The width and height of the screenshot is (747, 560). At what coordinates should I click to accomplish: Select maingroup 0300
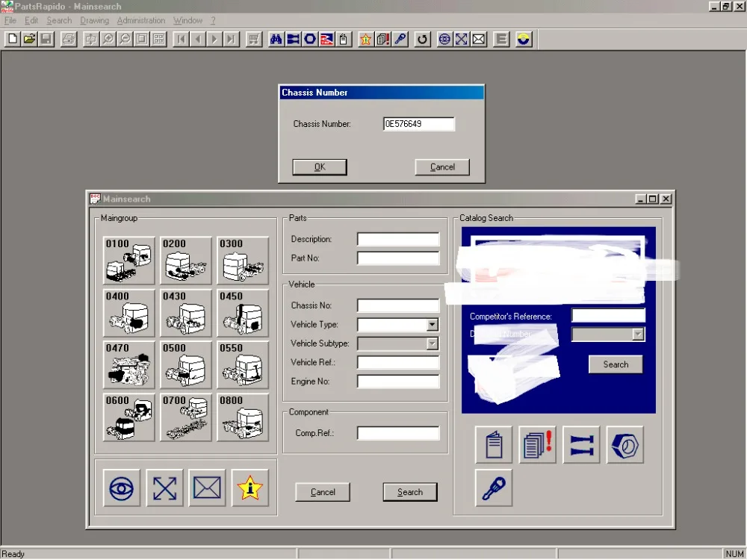(243, 261)
